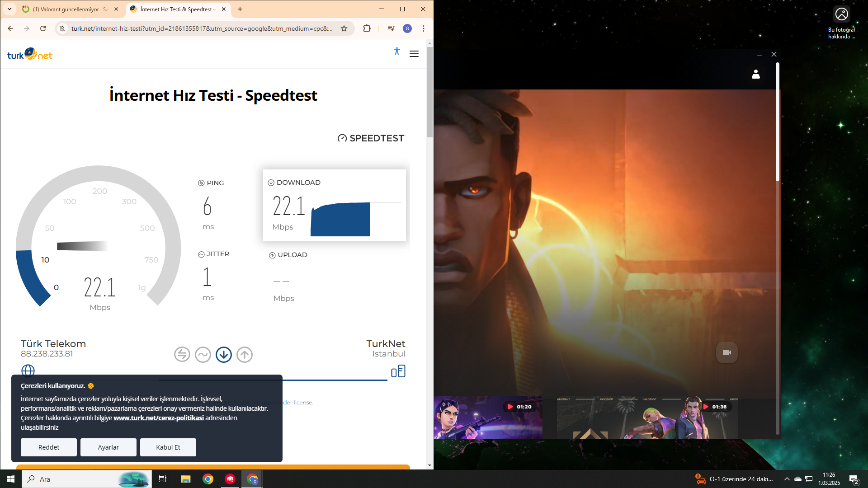The image size is (868, 488).
Task: Click the ping arrows icon
Action: (182, 355)
